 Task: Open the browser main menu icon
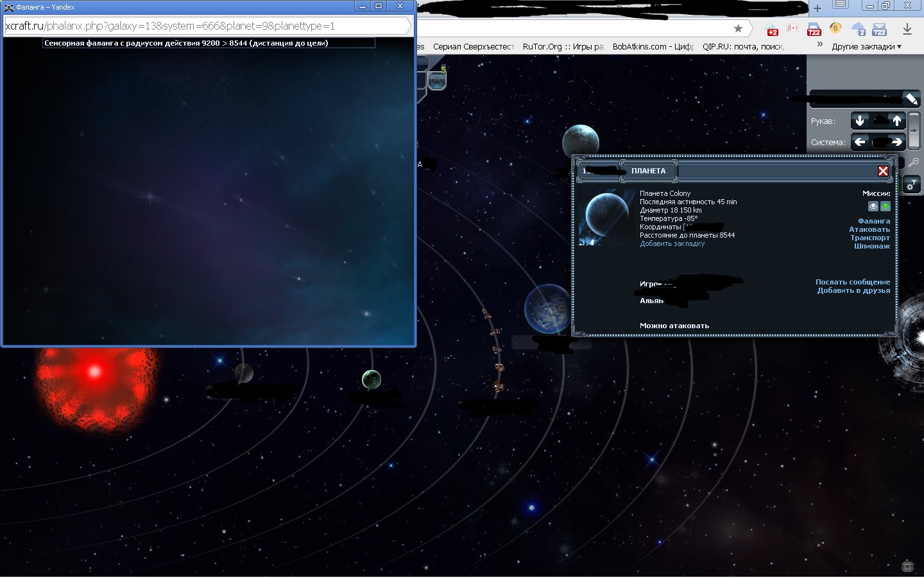point(840,5)
